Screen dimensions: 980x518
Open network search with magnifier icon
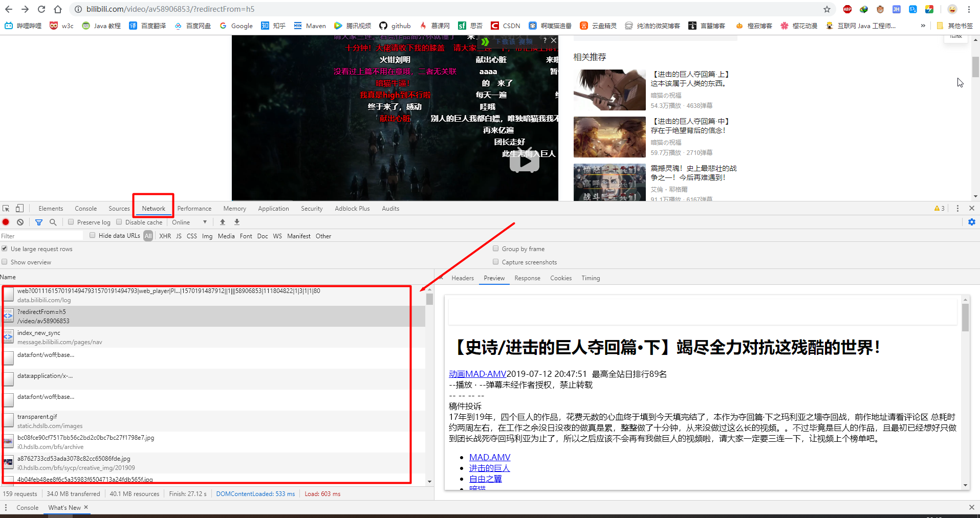tap(53, 222)
